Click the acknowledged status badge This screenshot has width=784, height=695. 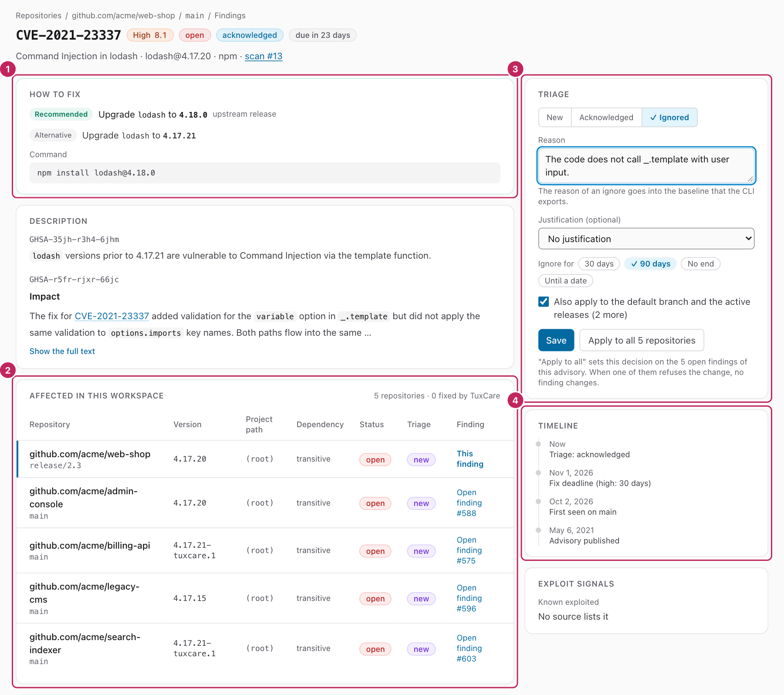250,35
